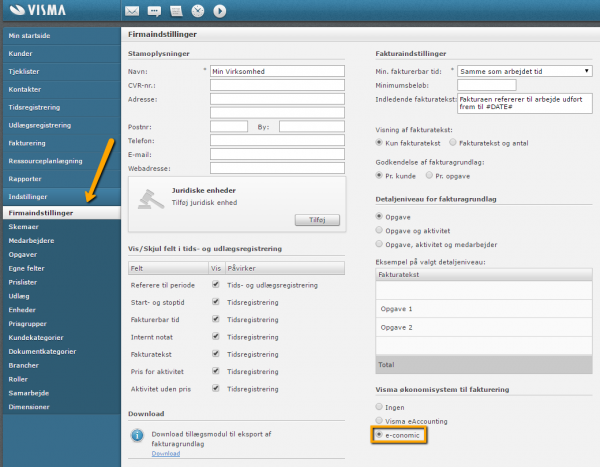Screen dimensions: 600x467
Task: Select Pr. opgave radio button
Action: point(429,175)
